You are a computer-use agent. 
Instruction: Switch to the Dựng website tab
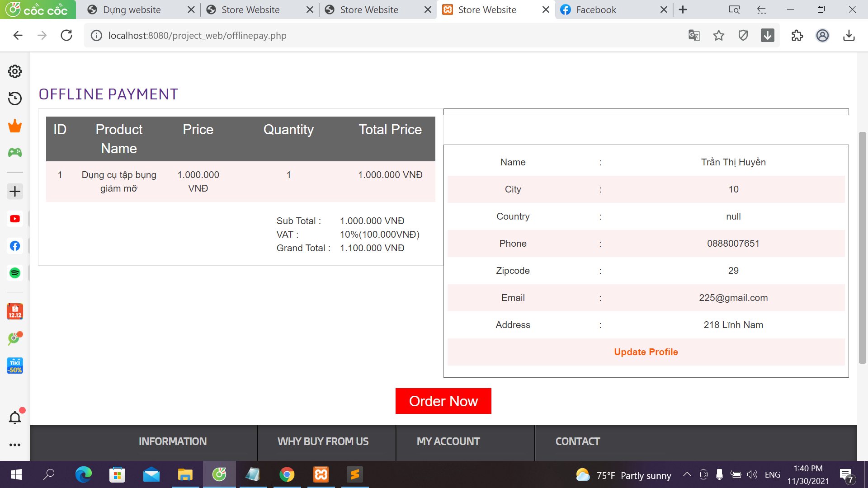pyautogui.click(x=132, y=9)
